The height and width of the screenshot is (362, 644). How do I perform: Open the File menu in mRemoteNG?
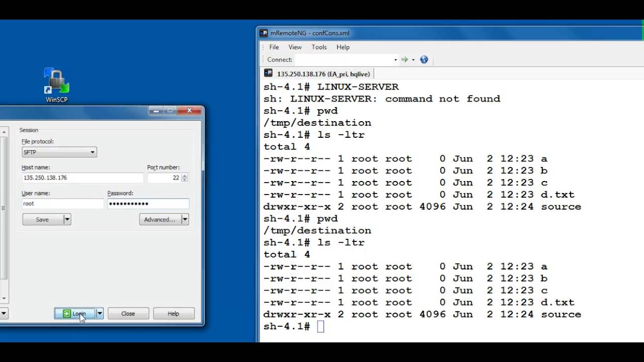(274, 47)
